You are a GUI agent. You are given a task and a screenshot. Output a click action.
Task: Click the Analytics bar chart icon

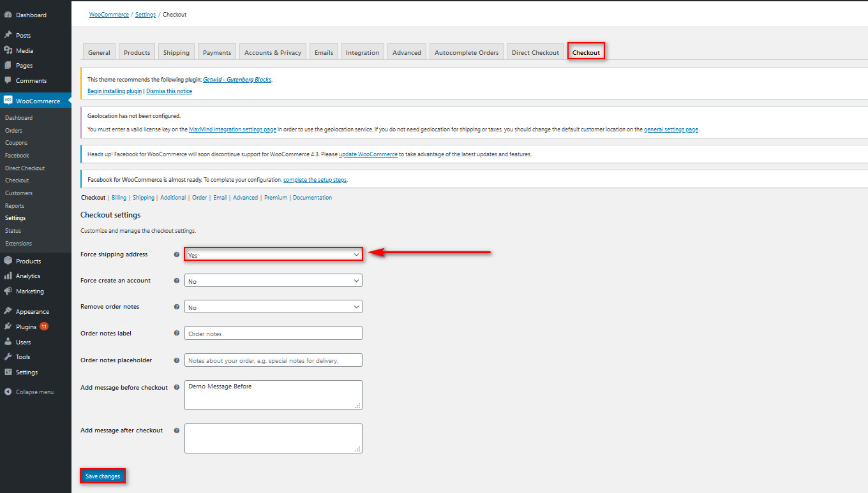pos(8,276)
